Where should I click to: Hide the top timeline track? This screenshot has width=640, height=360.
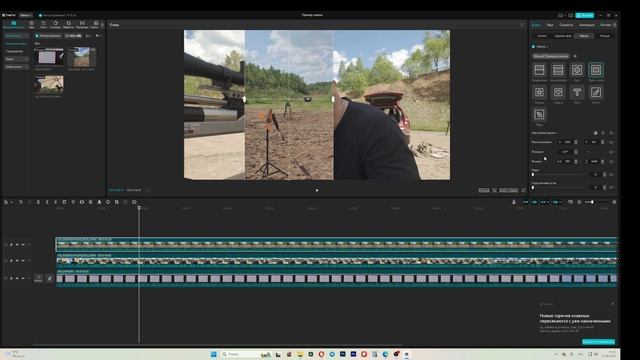pos(17,244)
